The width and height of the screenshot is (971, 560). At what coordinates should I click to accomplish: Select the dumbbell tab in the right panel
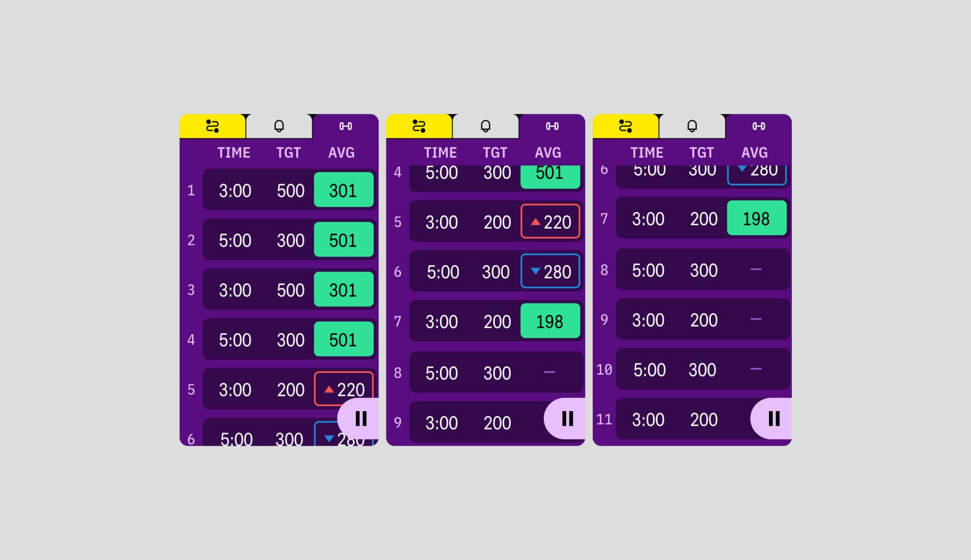[759, 126]
